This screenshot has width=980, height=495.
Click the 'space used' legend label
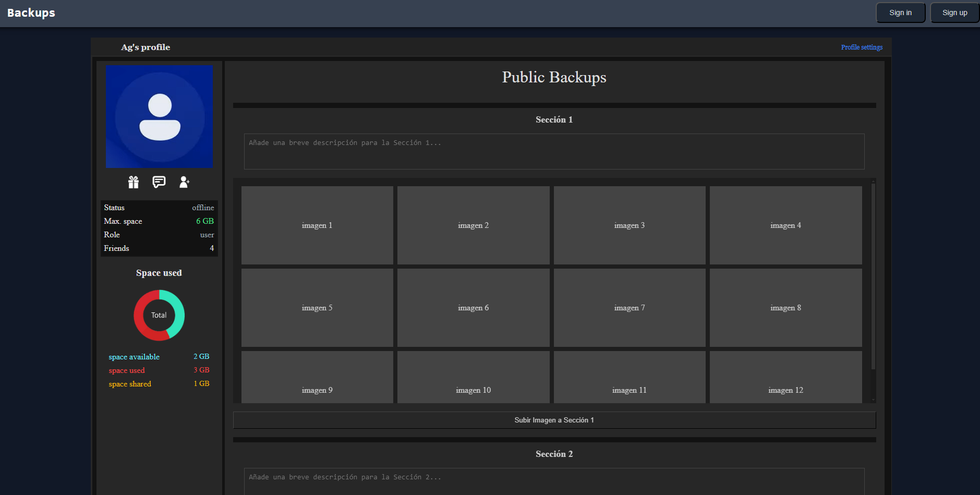(x=127, y=370)
